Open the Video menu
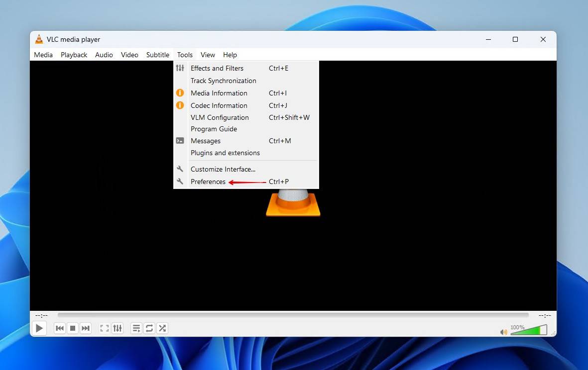 (x=129, y=55)
